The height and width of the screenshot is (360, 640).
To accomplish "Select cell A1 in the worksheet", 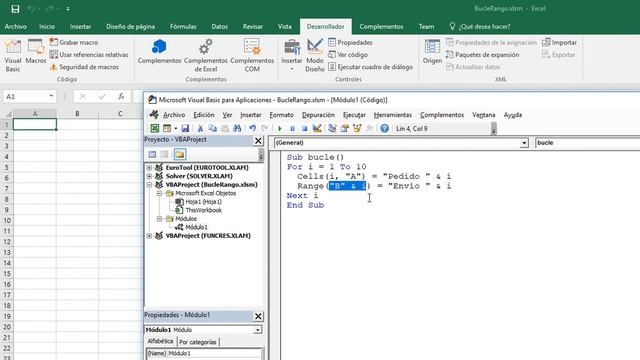I will tap(35, 124).
